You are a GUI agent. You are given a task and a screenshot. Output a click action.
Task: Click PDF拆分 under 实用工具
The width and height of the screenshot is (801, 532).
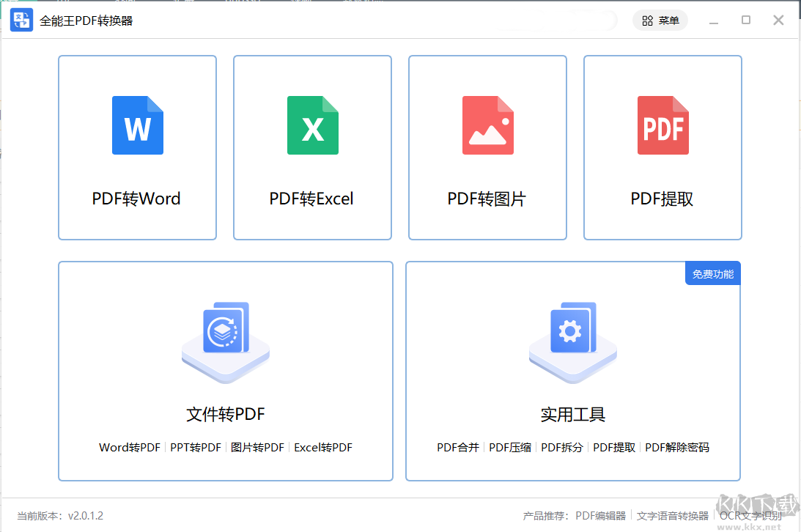pyautogui.click(x=561, y=447)
